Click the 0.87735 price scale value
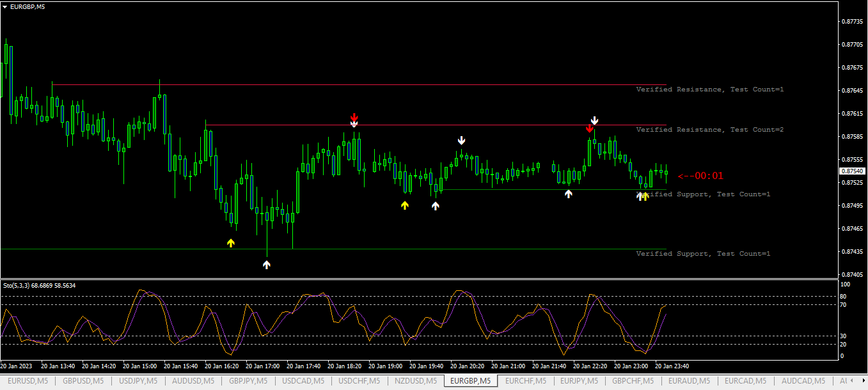The height and width of the screenshot is (390, 868). (852, 22)
